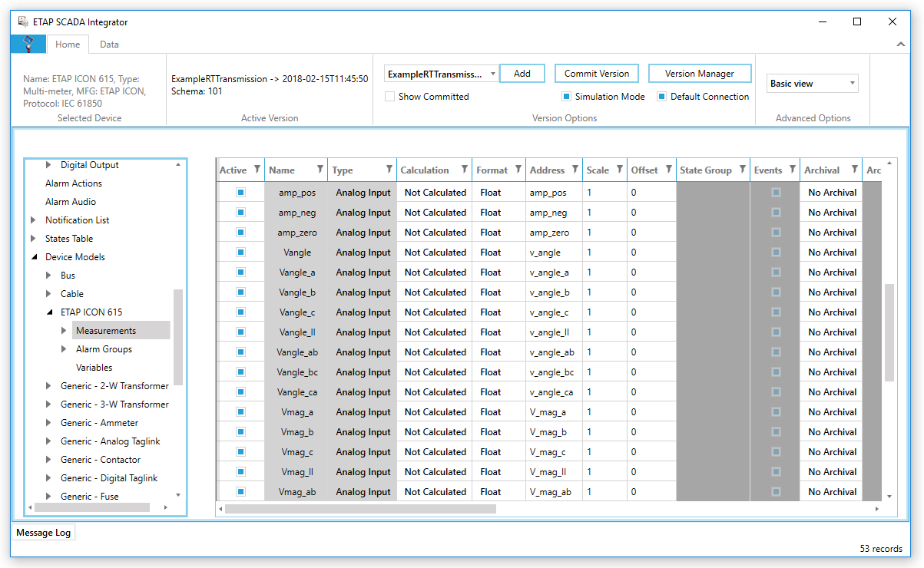Screen dimensions: 924x568
Task: Open the Message Log panel
Action: point(43,532)
